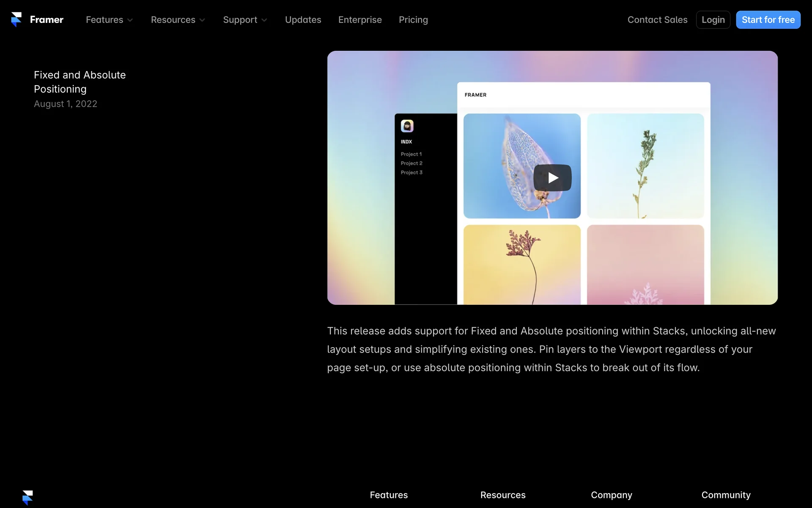Click the Framer wordmark text in header
The height and width of the screenshot is (508, 812).
point(47,20)
